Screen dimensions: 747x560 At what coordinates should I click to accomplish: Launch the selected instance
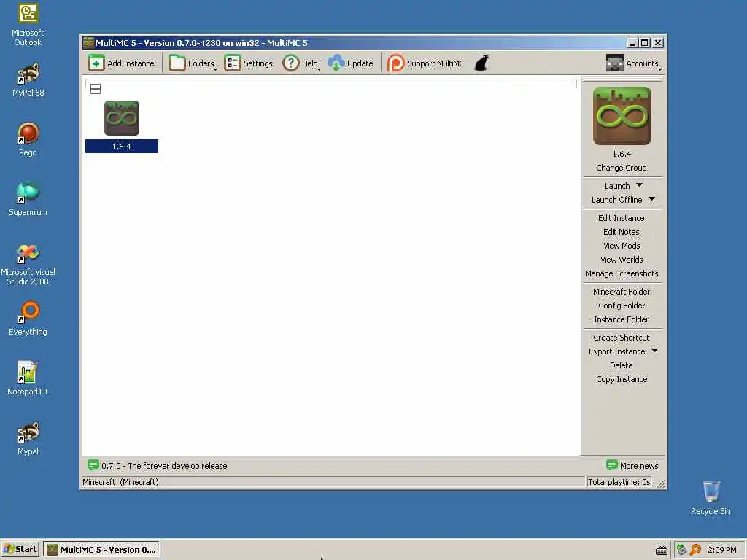(617, 186)
